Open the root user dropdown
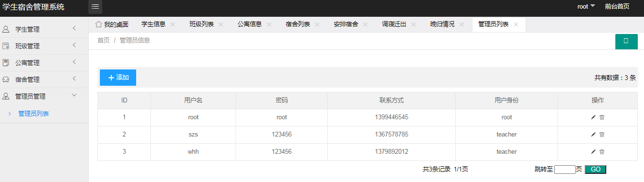The height and width of the screenshot is (182, 644). point(586,7)
